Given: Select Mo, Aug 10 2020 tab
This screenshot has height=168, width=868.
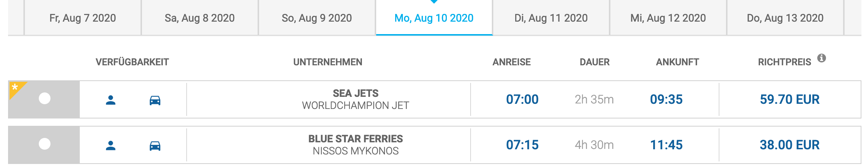Looking at the screenshot, I should click(x=434, y=18).
